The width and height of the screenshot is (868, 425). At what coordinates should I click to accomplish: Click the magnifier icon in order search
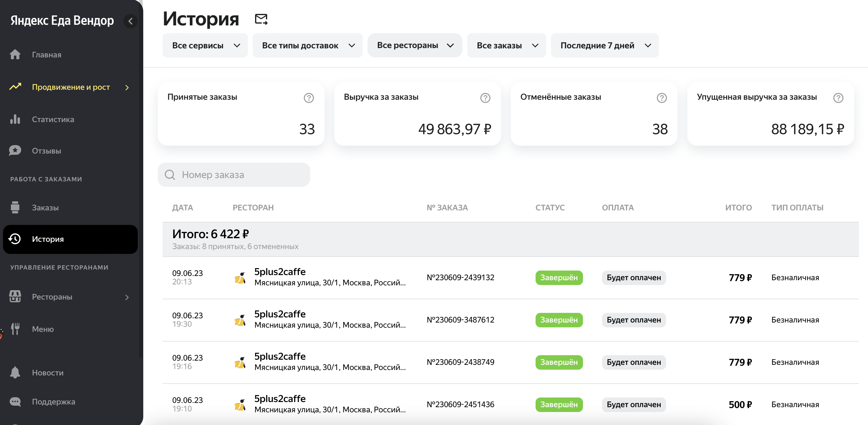click(x=170, y=175)
